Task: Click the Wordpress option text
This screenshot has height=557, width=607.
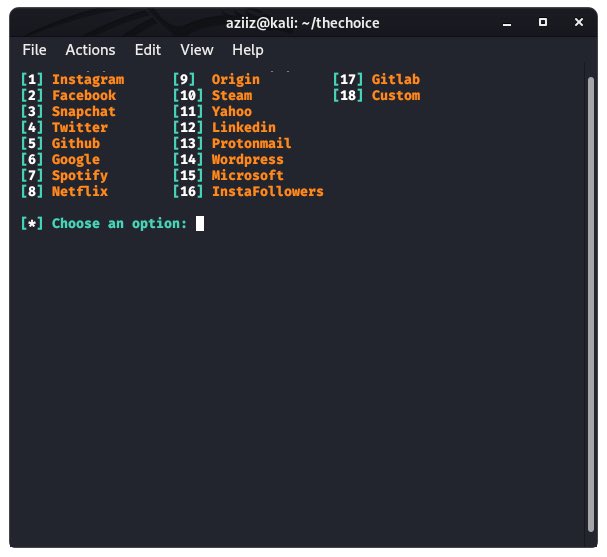Action: click(248, 160)
